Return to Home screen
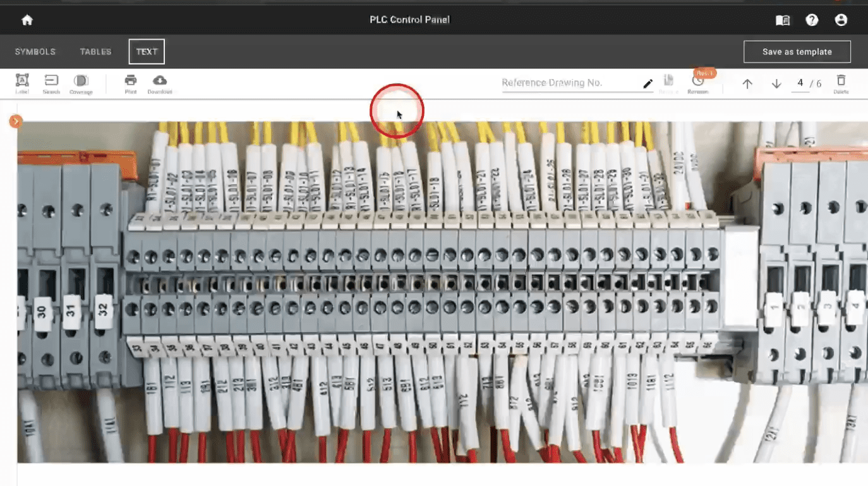 coord(25,20)
